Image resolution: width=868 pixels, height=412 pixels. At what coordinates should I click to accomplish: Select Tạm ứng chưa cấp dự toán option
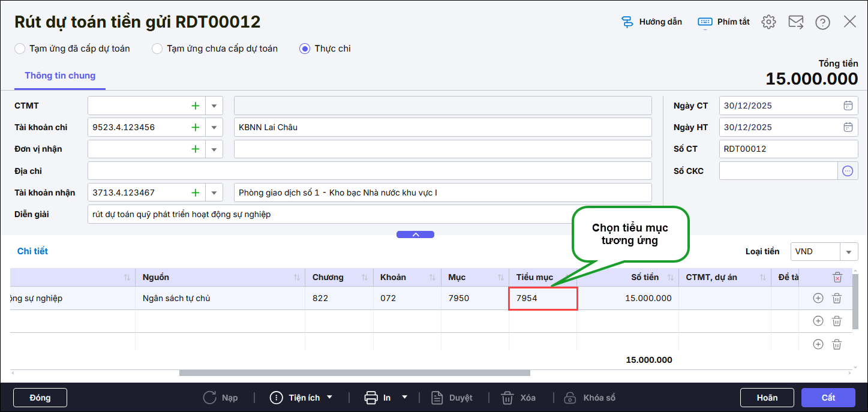[x=157, y=49]
